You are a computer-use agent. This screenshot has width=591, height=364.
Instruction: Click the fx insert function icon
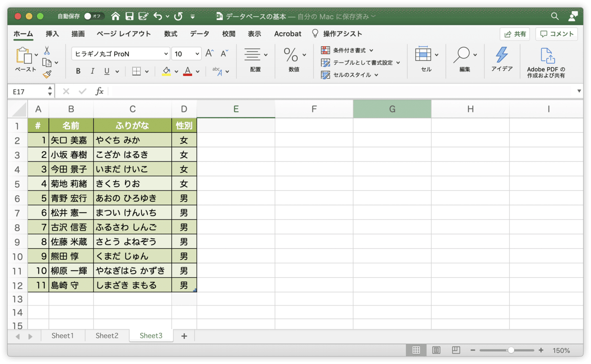[100, 91]
